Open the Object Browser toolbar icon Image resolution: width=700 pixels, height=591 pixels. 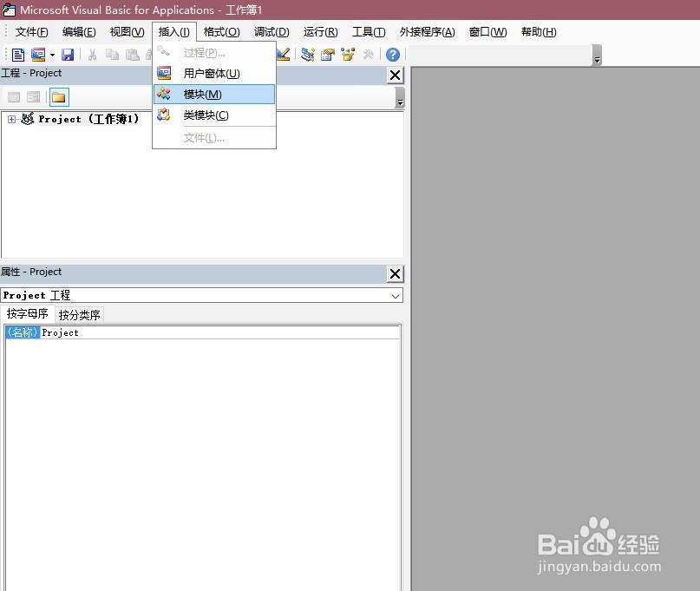348,55
